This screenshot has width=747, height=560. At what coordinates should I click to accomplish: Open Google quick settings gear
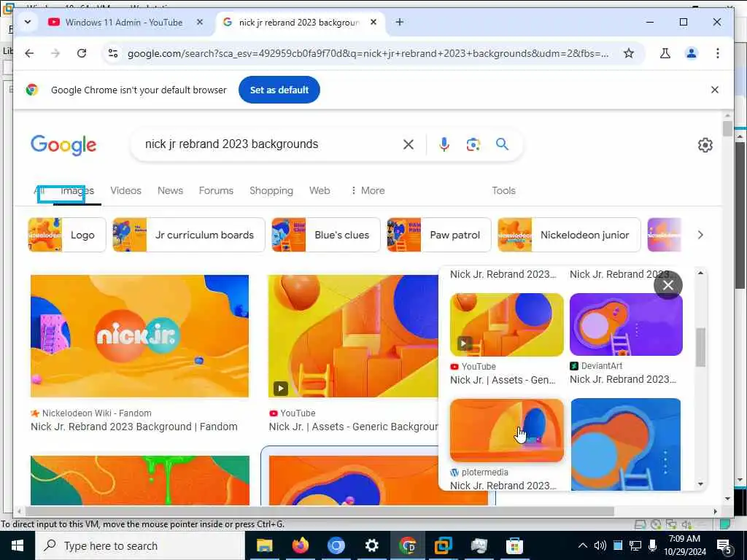(x=705, y=145)
